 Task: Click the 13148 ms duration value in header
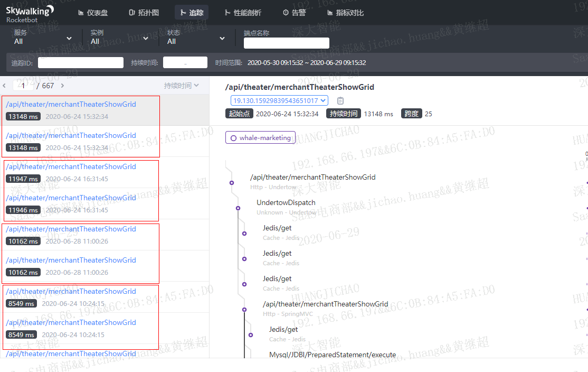pyautogui.click(x=378, y=114)
